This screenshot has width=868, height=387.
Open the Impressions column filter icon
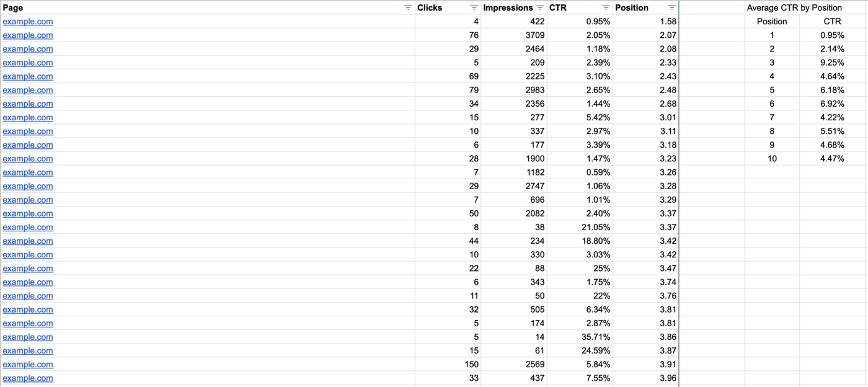click(540, 8)
